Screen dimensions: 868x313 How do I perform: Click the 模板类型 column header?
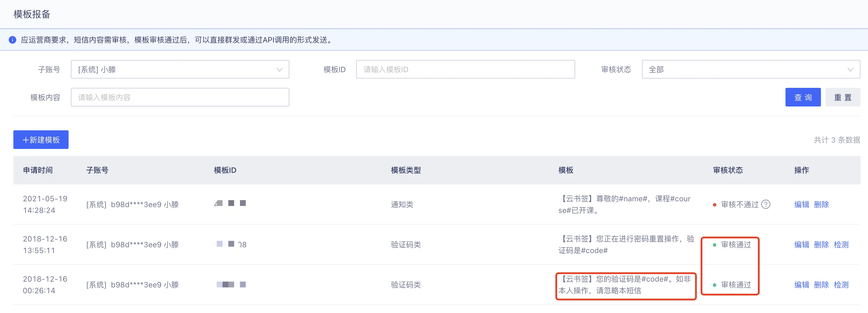(x=406, y=170)
